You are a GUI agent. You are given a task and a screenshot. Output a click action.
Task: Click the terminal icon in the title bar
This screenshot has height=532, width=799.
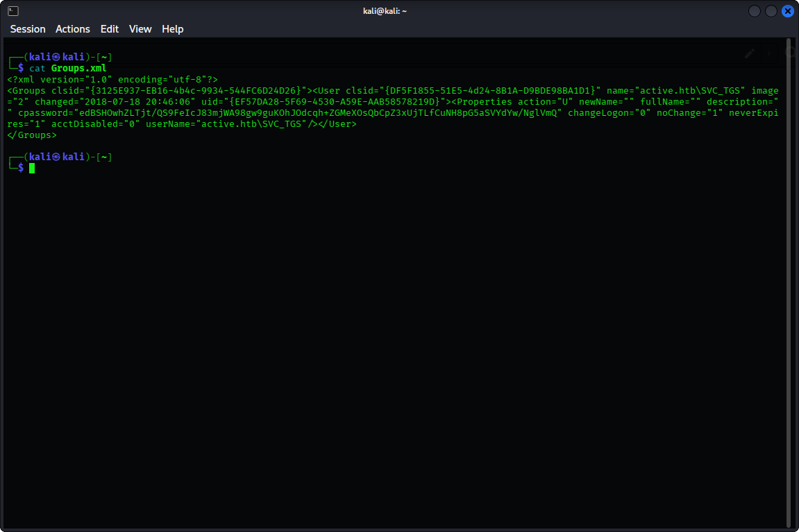(x=13, y=10)
